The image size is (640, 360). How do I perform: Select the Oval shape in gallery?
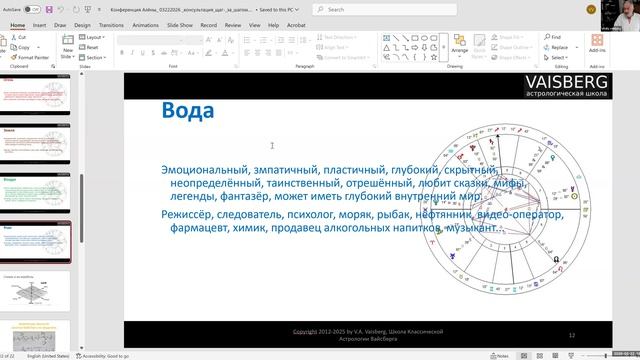pos(424,38)
